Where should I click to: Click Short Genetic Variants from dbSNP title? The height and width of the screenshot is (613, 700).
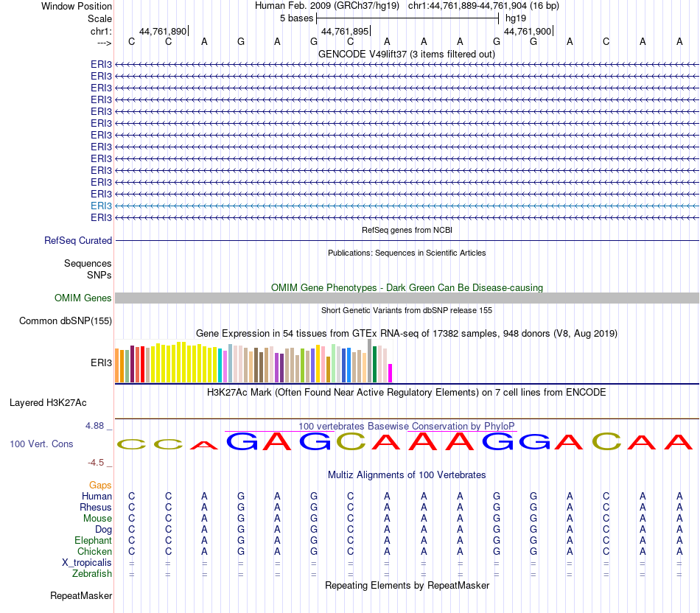click(407, 310)
